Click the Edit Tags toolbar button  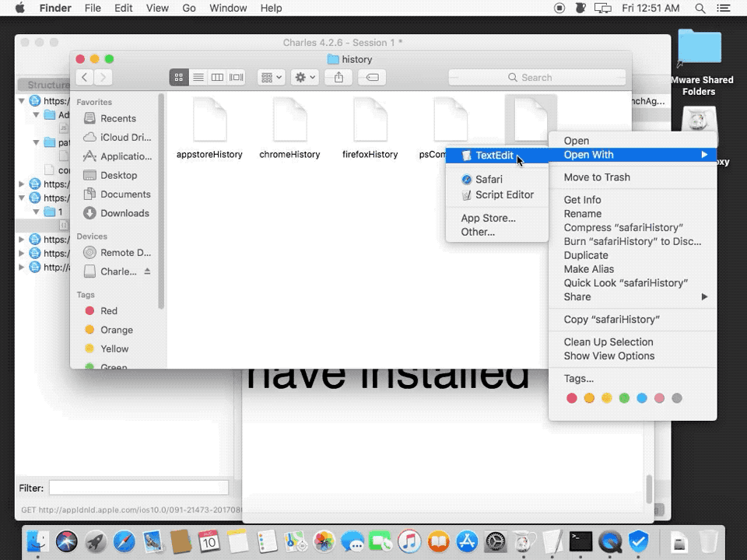(x=372, y=77)
